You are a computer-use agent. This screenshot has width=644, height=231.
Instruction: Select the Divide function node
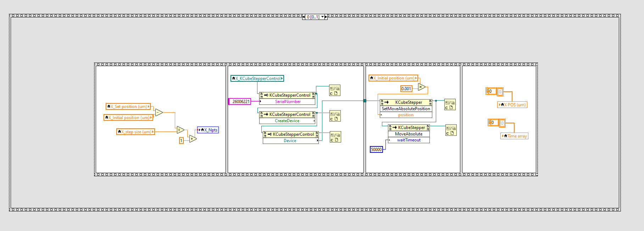coord(180,130)
